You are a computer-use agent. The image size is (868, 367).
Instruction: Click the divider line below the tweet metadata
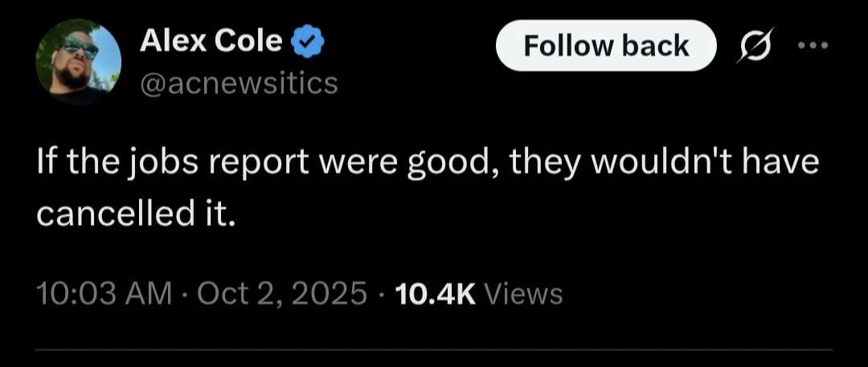(x=434, y=350)
